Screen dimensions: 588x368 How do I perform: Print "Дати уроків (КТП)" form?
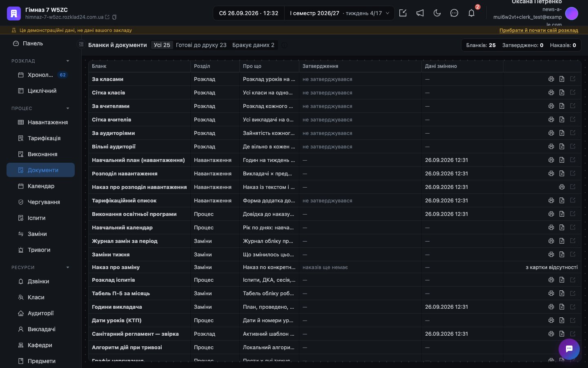pyautogui.click(x=551, y=320)
